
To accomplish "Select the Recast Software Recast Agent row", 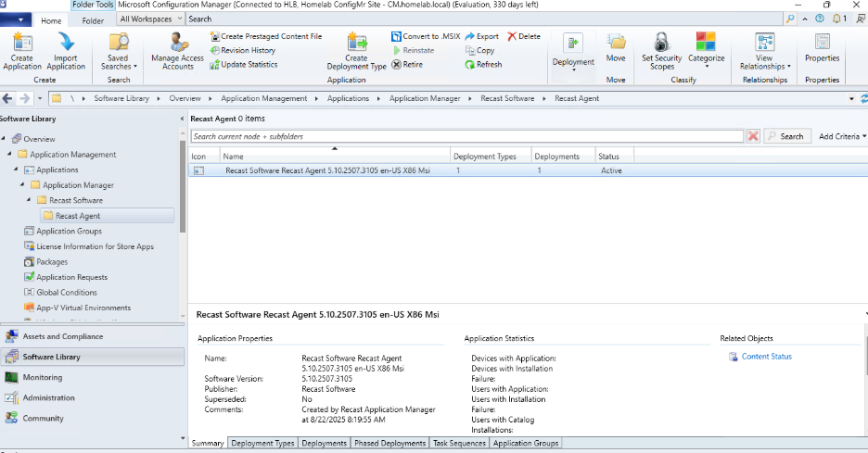I will 528,170.
